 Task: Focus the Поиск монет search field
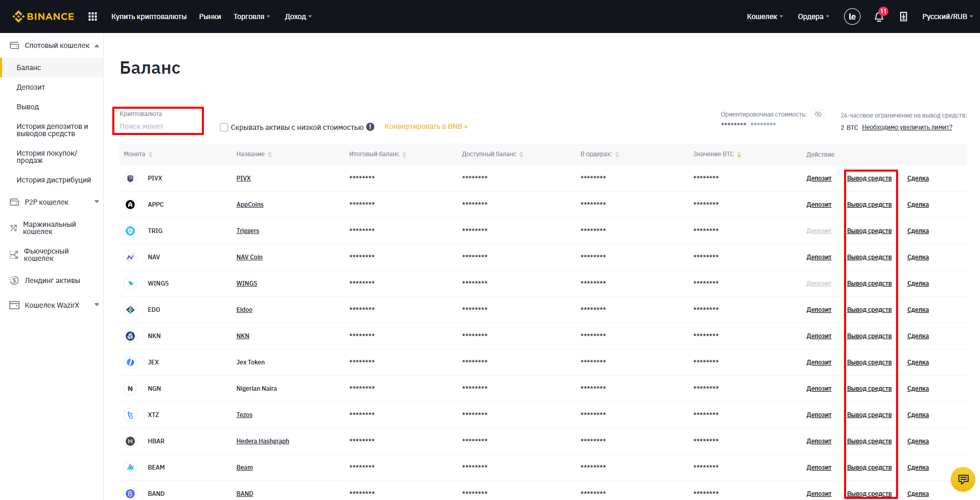point(158,126)
